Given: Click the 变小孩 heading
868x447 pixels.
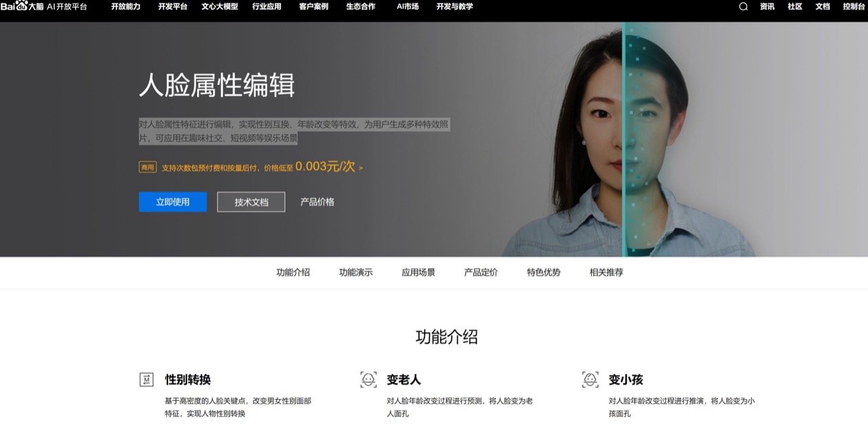Looking at the screenshot, I should (626, 380).
